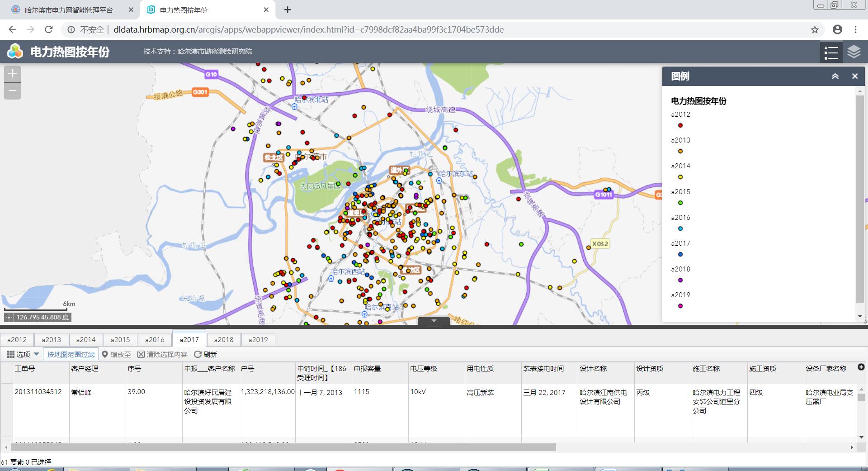
Task: Switch to the a2012 table tab
Action: tap(17, 340)
